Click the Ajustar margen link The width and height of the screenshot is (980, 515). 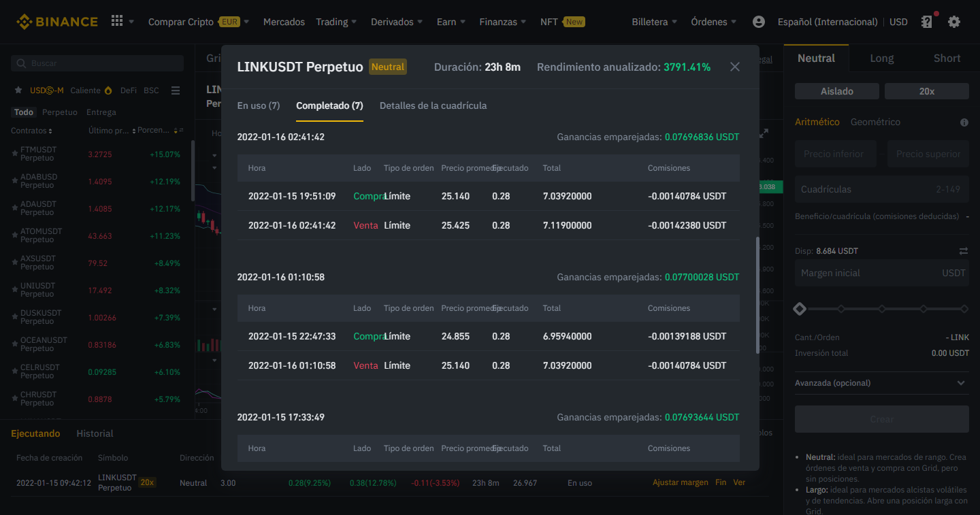[x=681, y=482]
